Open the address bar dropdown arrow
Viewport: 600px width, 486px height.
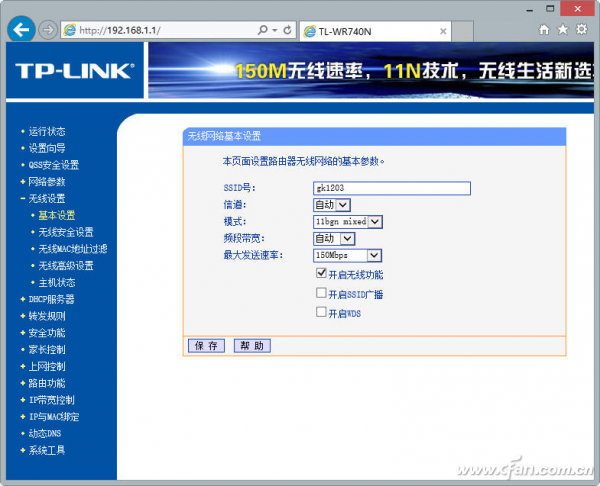click(275, 30)
